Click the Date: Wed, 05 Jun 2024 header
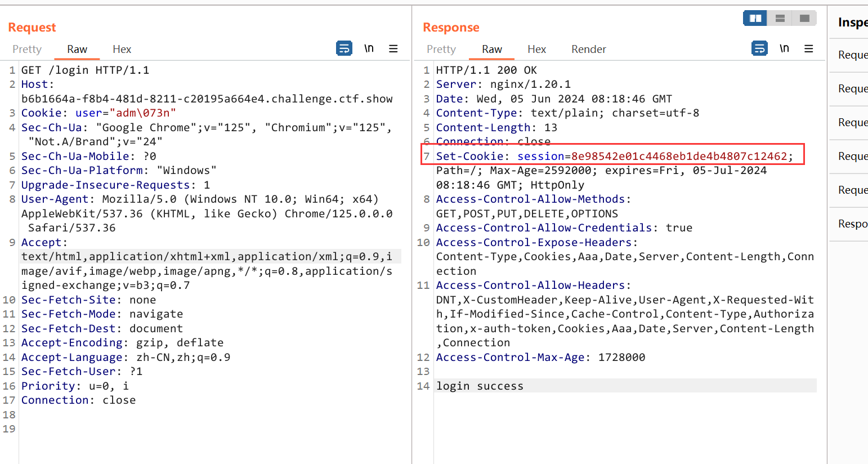This screenshot has width=868, height=464. pos(554,99)
